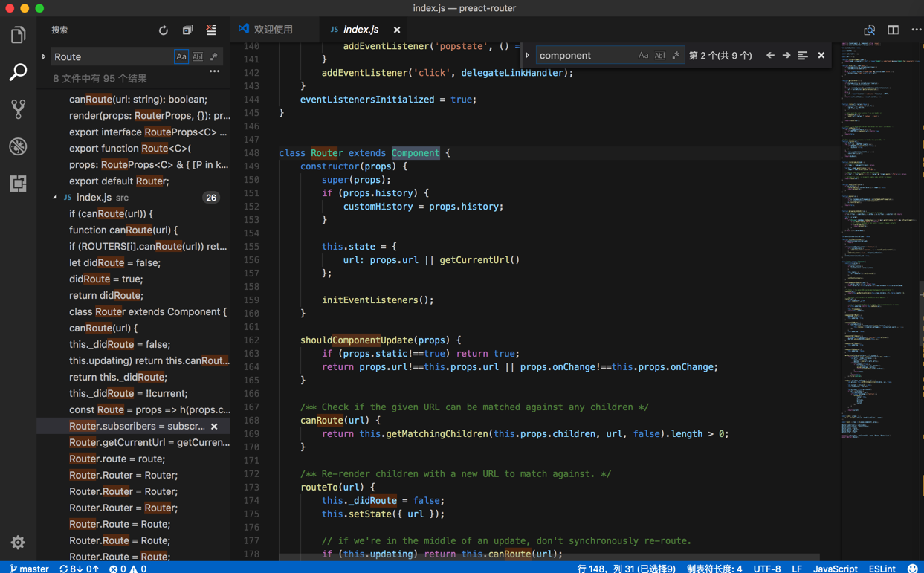Split the editor to the side
924x573 pixels.
click(x=893, y=30)
